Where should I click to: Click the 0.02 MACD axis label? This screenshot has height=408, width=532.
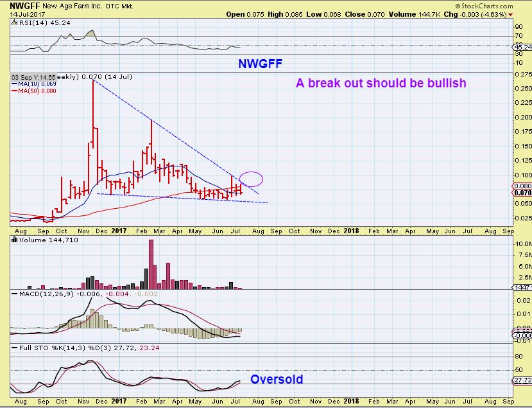(524, 300)
